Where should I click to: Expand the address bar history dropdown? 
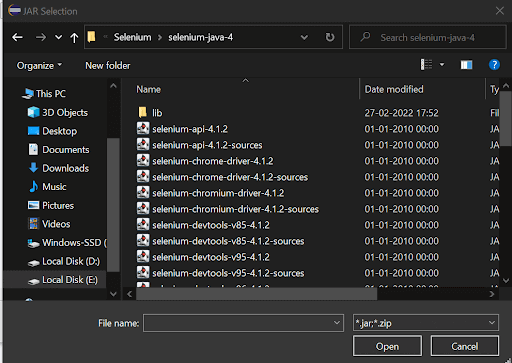coord(304,37)
